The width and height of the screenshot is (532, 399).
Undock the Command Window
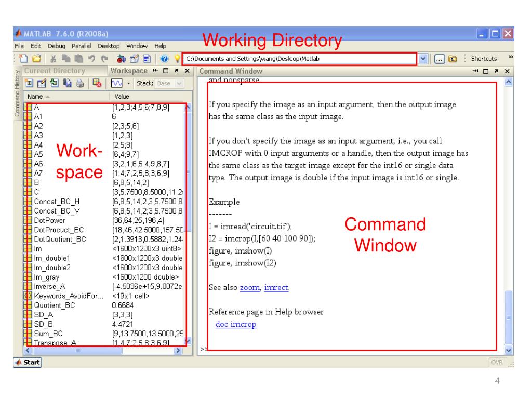(x=496, y=71)
